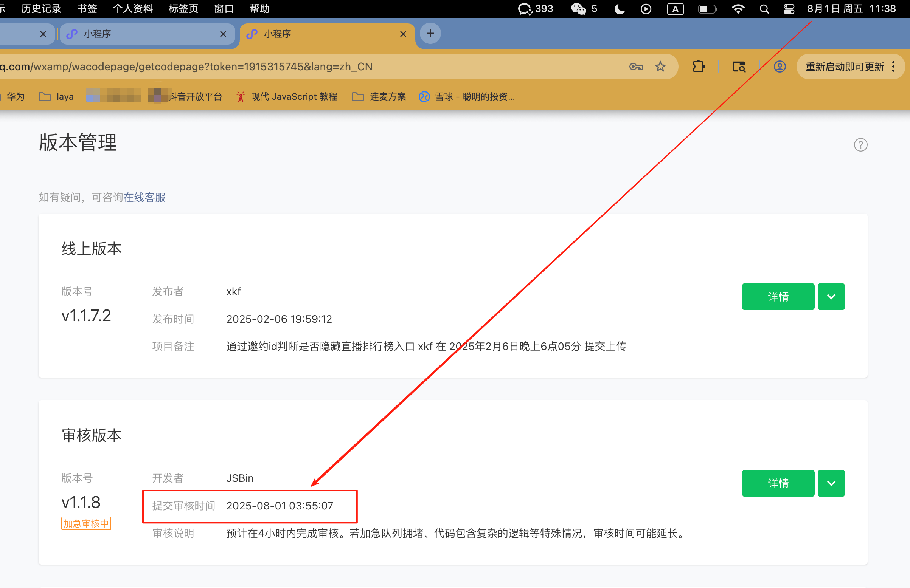Image resolution: width=910 pixels, height=588 pixels.
Task: Click the address bar URL field
Action: (x=306, y=67)
